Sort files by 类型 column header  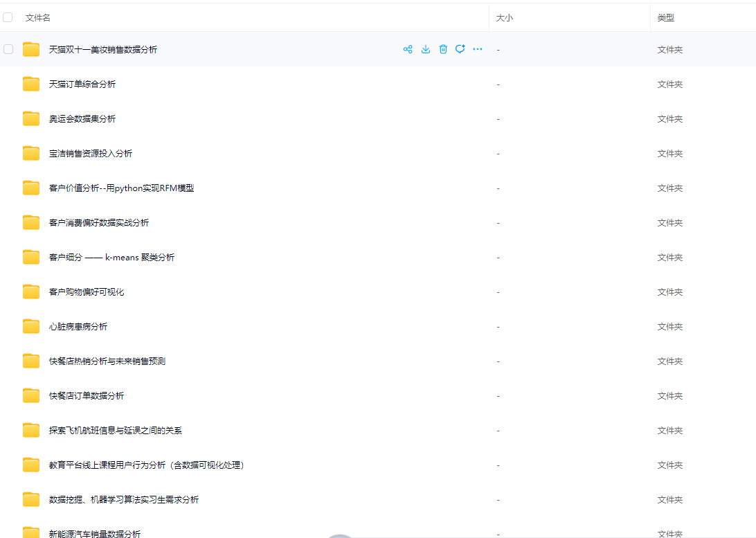point(666,17)
